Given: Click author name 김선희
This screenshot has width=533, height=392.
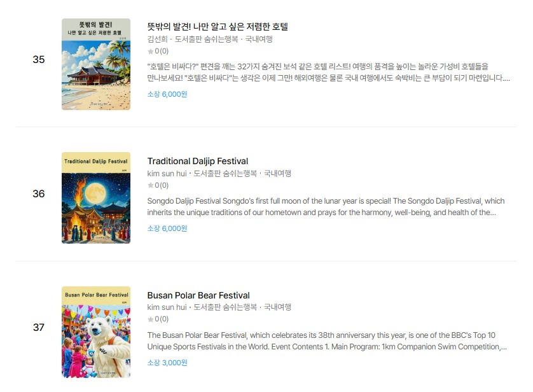Looking at the screenshot, I should click(157, 39).
